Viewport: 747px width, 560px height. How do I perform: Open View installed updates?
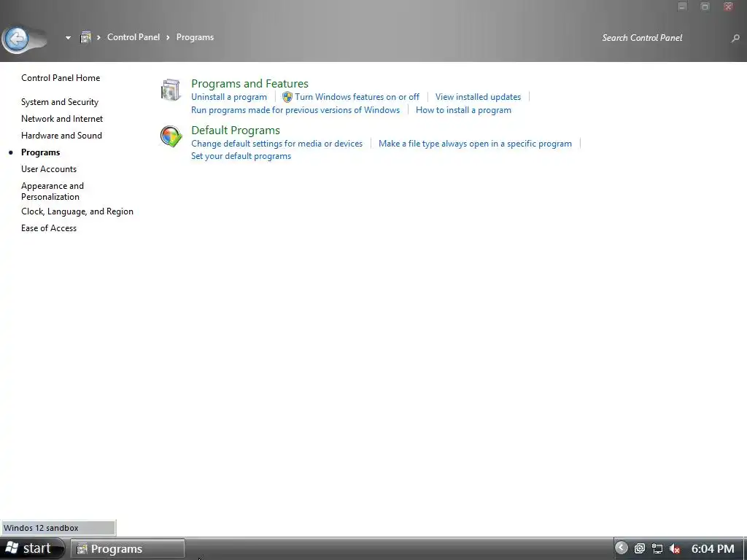[478, 97]
